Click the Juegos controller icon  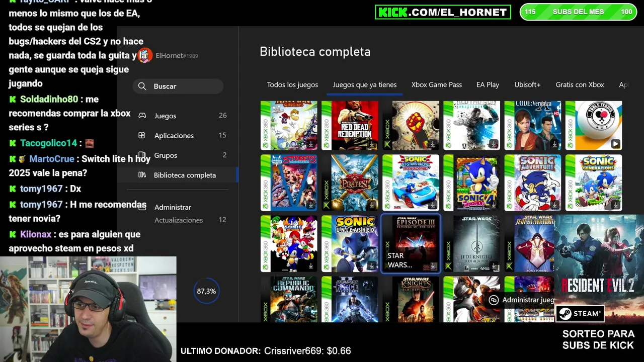click(142, 116)
